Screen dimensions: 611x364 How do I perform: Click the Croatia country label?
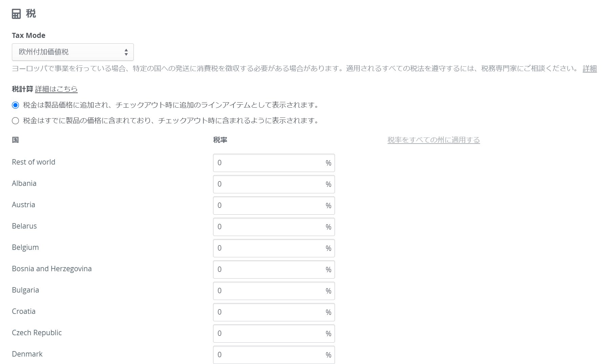tap(24, 311)
